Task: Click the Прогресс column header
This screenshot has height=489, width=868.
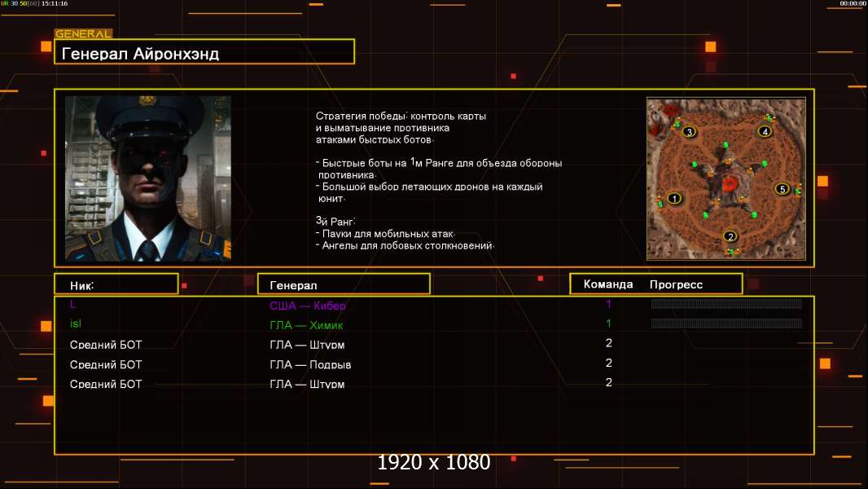Action: coord(676,284)
